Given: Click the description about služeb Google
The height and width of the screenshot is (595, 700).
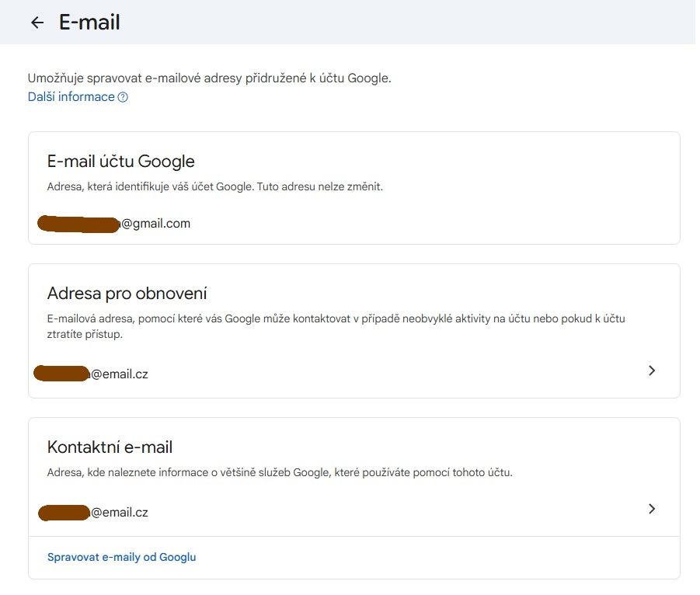Looking at the screenshot, I should click(280, 472).
